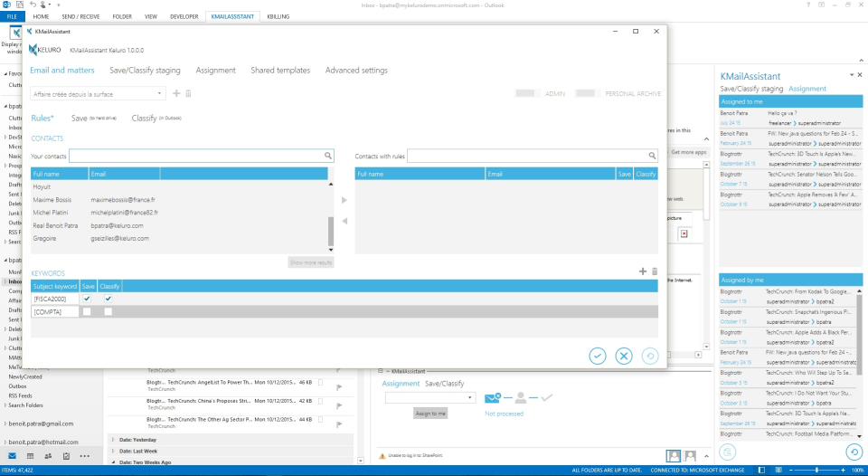Check Classify for COMPTA keyword
The image size is (868, 476).
tap(108, 312)
